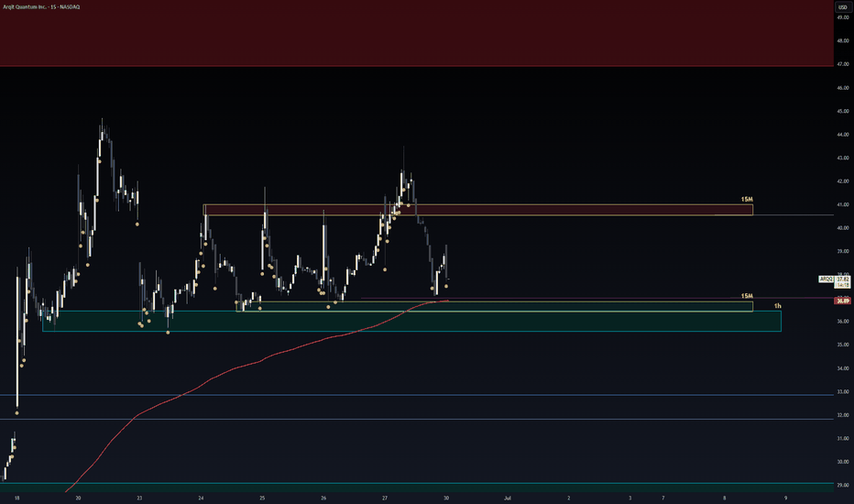Viewport: 854px width, 504px height.
Task: Click date 9 on the time axis
Action: (x=785, y=498)
